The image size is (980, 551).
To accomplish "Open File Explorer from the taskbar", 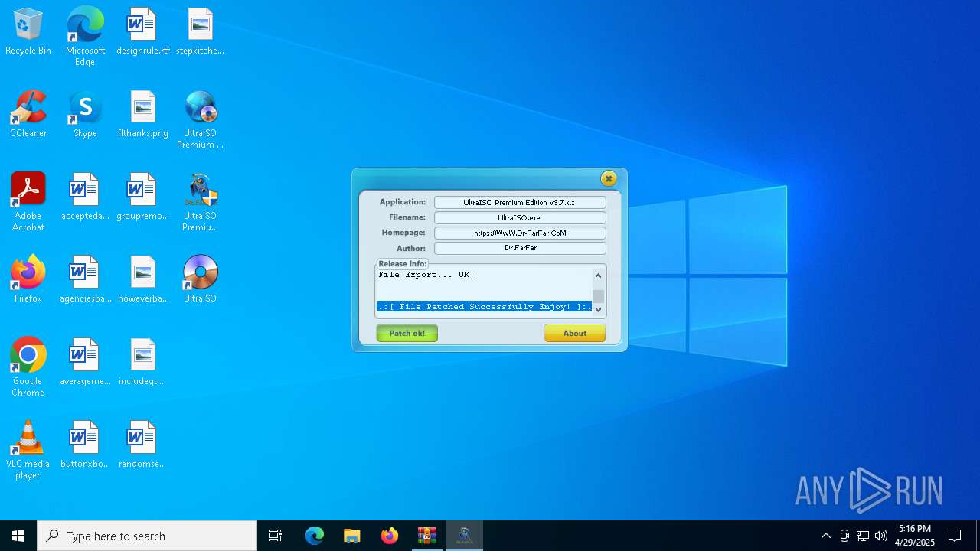I will (x=352, y=536).
